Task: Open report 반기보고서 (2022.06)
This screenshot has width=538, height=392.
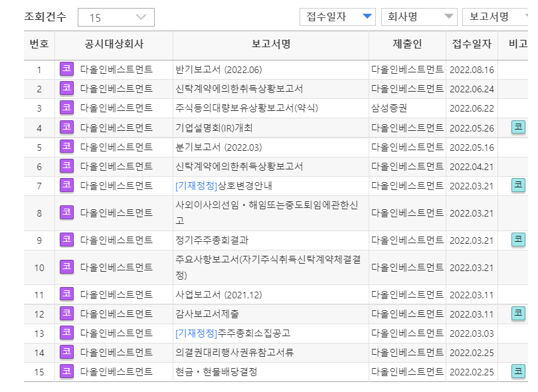Action: (219, 70)
